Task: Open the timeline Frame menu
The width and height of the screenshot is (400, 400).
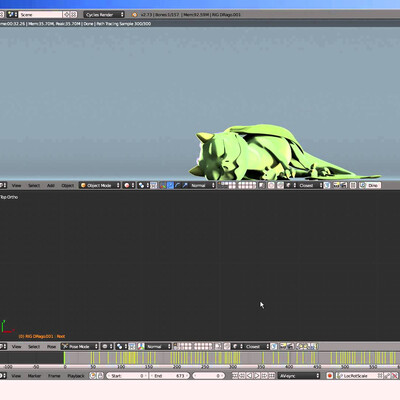Action: 54,376
